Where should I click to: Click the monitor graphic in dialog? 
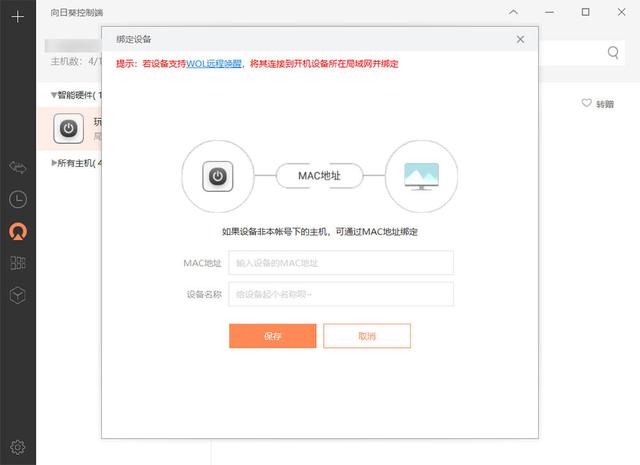click(421, 176)
